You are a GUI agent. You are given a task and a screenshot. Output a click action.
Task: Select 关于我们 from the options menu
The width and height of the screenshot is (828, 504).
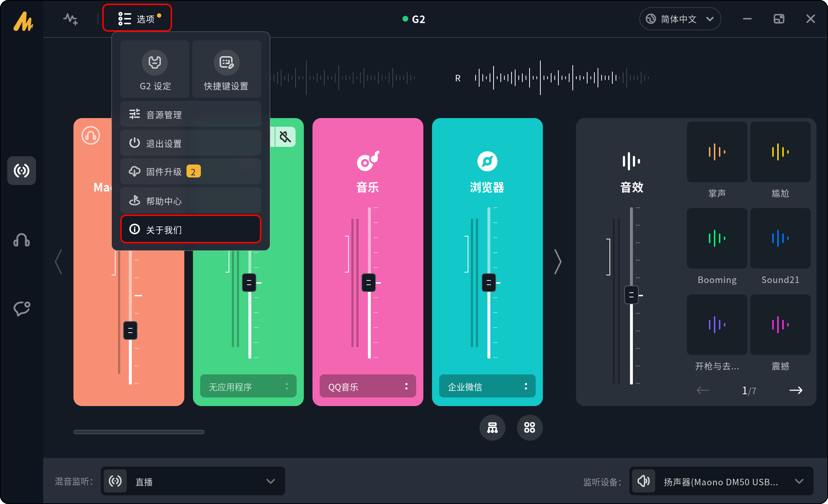tap(190, 229)
